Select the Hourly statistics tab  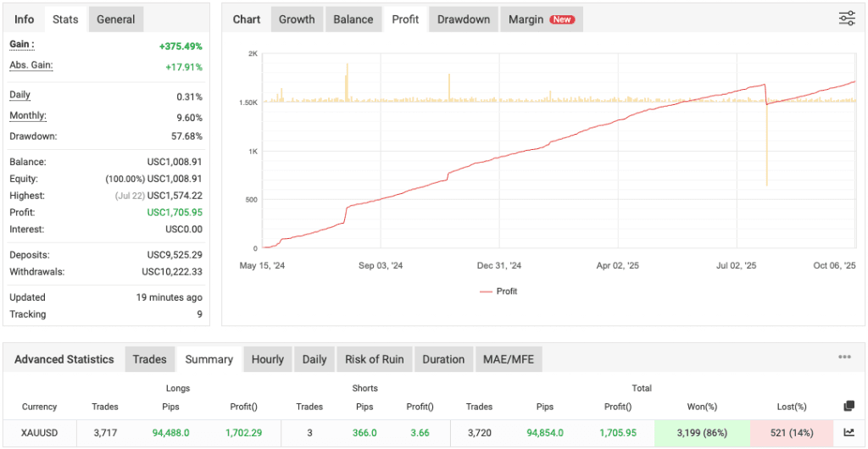pyautogui.click(x=268, y=359)
